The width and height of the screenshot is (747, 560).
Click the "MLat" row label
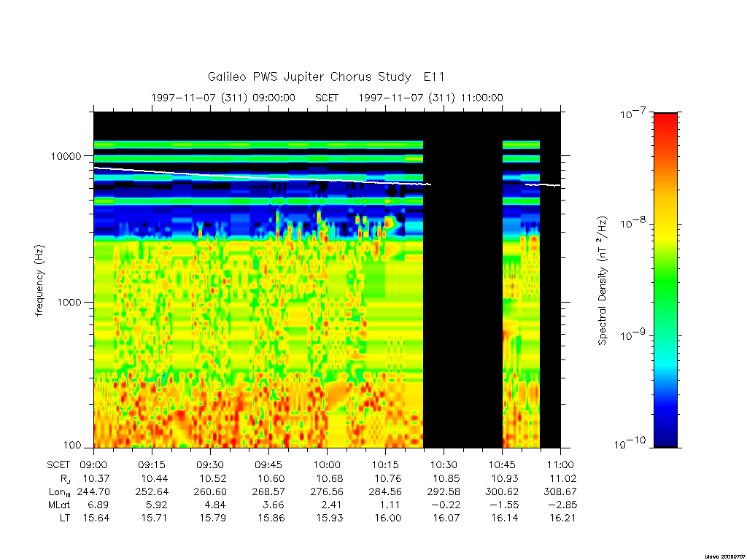click(x=59, y=505)
